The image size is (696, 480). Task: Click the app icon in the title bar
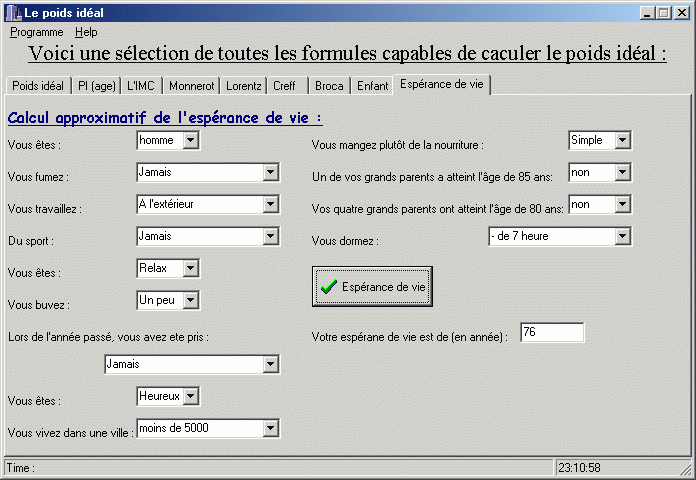pos(13,13)
